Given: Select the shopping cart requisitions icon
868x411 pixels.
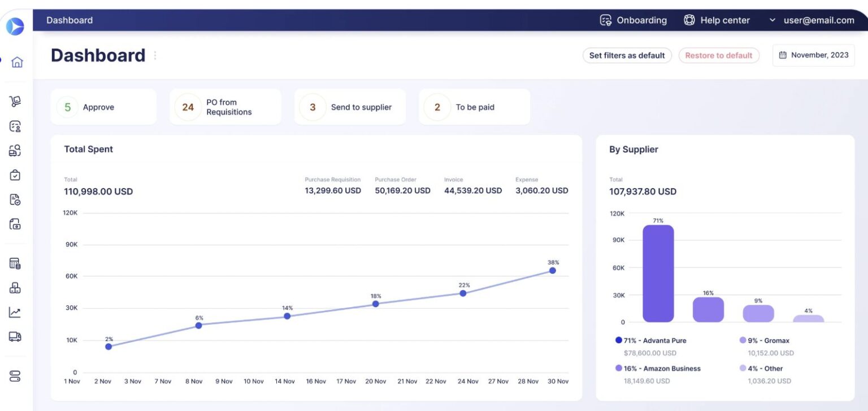Looking at the screenshot, I should point(16,102).
